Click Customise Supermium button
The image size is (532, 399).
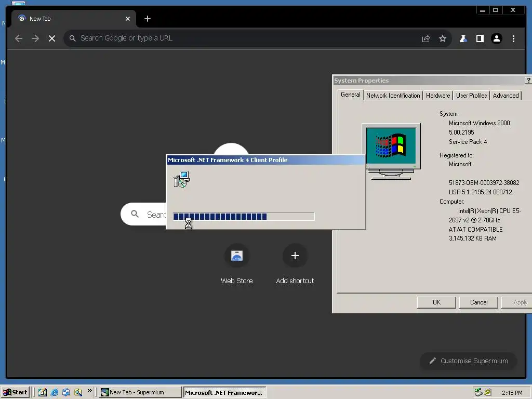click(x=468, y=361)
